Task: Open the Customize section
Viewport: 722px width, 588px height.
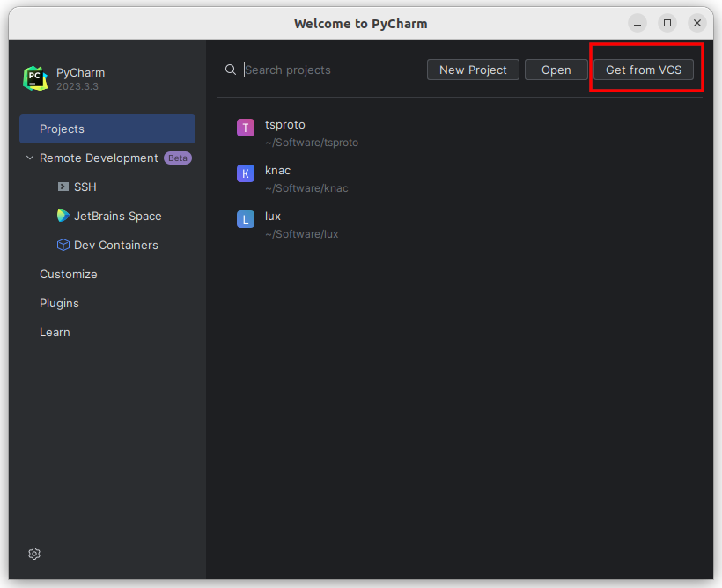Action: pos(69,274)
